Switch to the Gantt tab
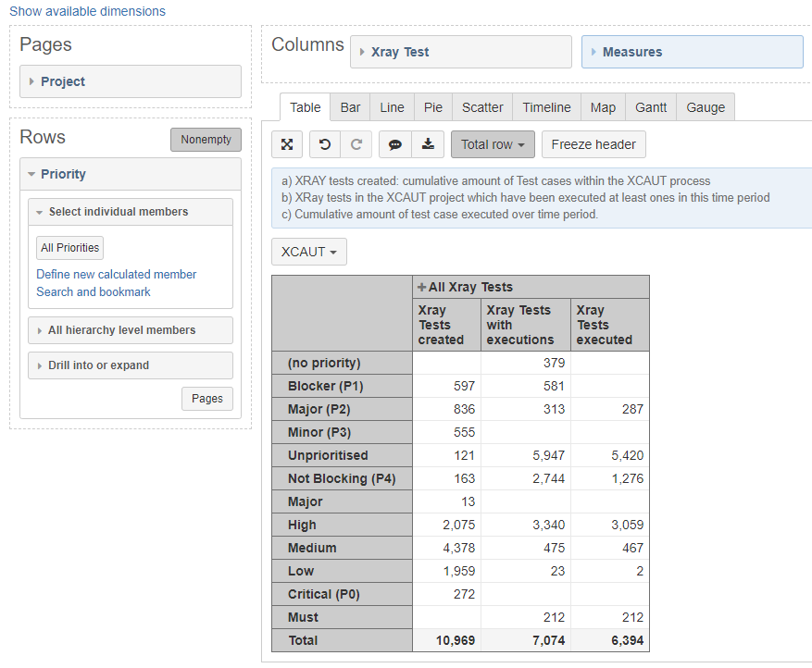 [651, 107]
